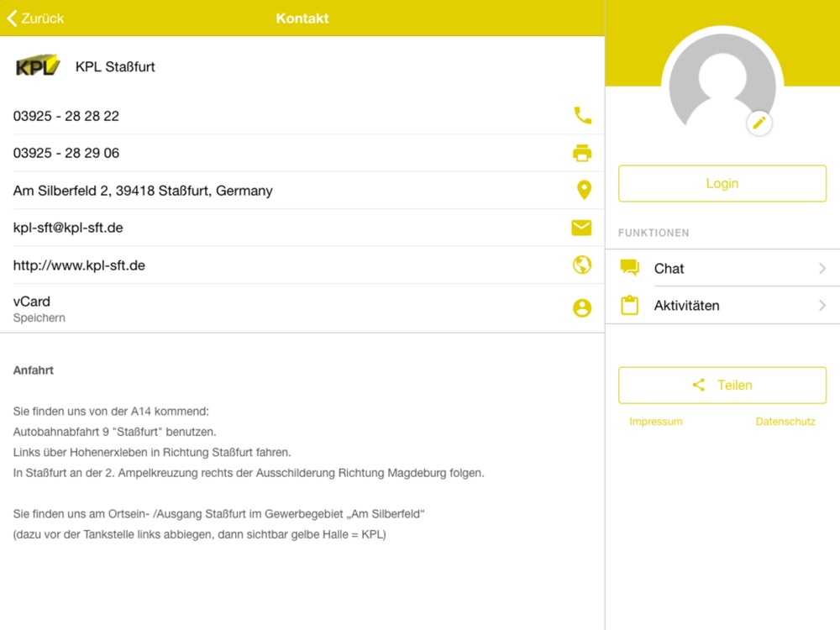Click the FUNKTIONEN section label
840x630 pixels.
[654, 233]
